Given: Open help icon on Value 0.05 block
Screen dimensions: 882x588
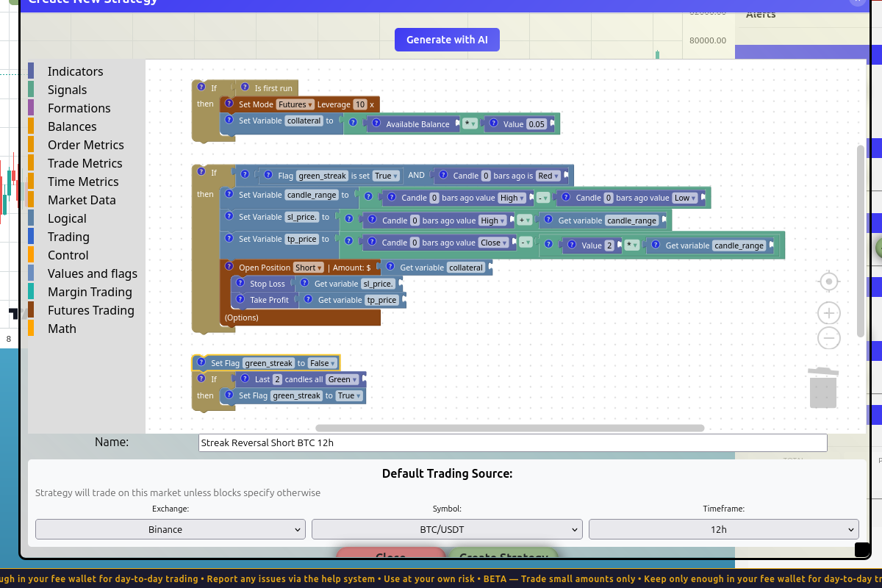Looking at the screenshot, I should 494,124.
